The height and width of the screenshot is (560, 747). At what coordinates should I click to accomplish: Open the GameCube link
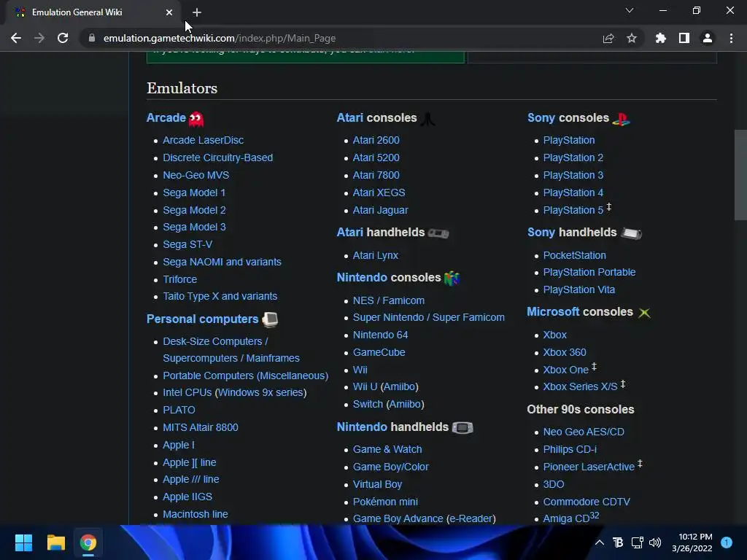pos(379,352)
